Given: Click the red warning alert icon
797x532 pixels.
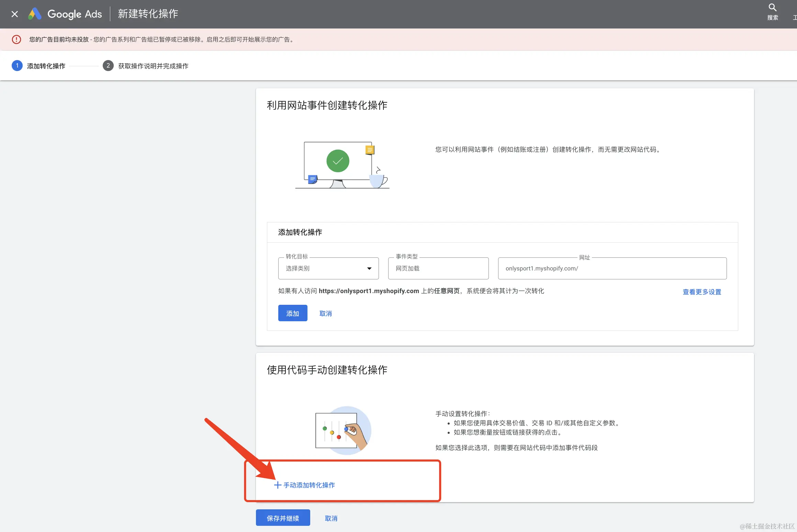Looking at the screenshot, I should pyautogui.click(x=16, y=39).
